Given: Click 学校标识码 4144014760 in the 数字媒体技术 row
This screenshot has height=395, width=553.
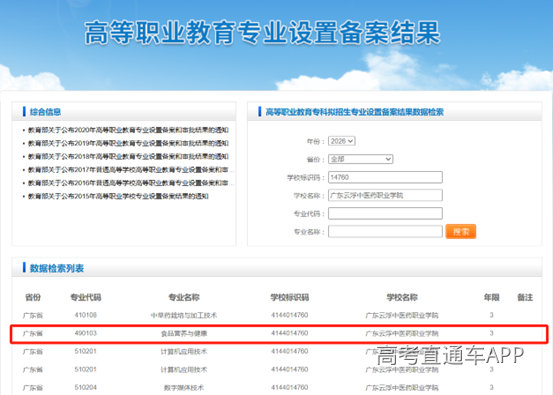Looking at the screenshot, I should pyautogui.click(x=290, y=387).
